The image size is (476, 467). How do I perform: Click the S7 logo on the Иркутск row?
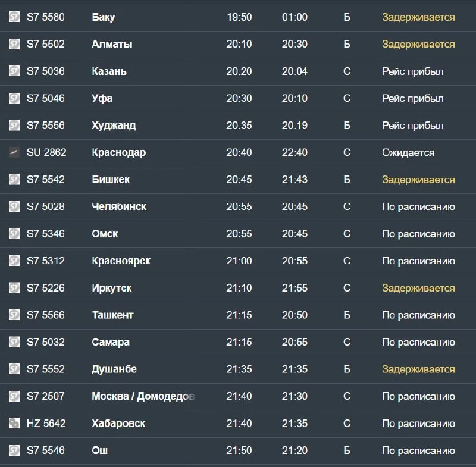tap(14, 288)
